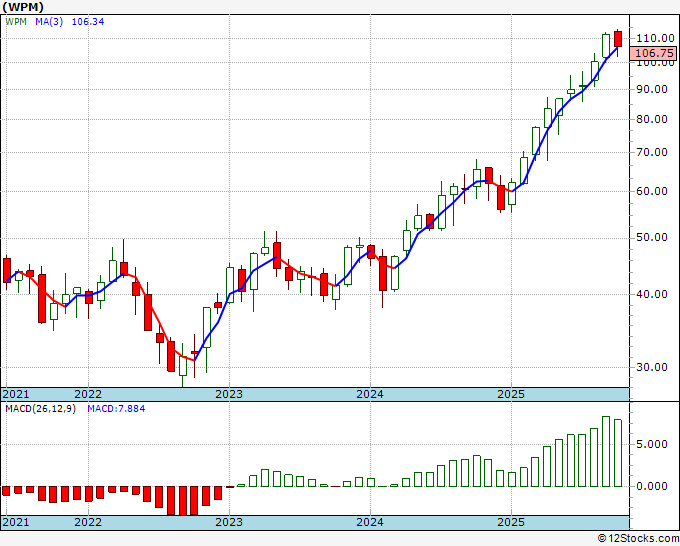Click the 5.000 MACD axis label
The image size is (680, 546).
[x=652, y=444]
